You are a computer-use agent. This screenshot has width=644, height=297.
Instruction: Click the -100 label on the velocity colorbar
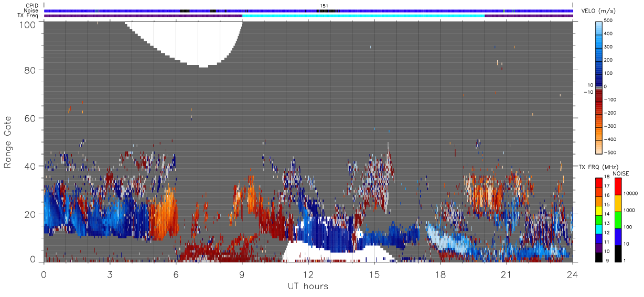611,100
